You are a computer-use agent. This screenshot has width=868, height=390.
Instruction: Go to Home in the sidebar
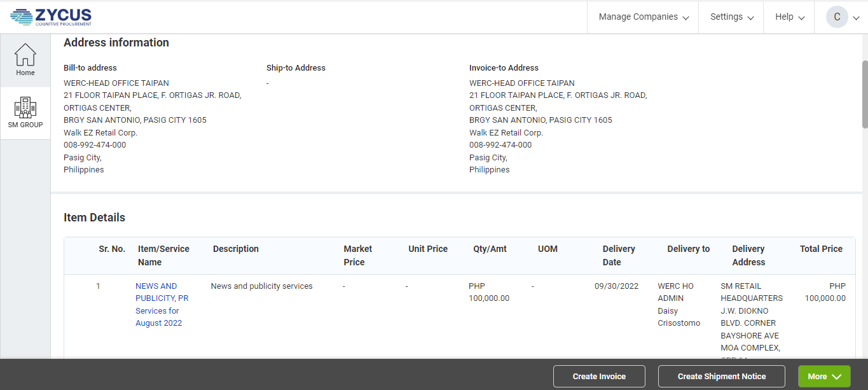25,60
